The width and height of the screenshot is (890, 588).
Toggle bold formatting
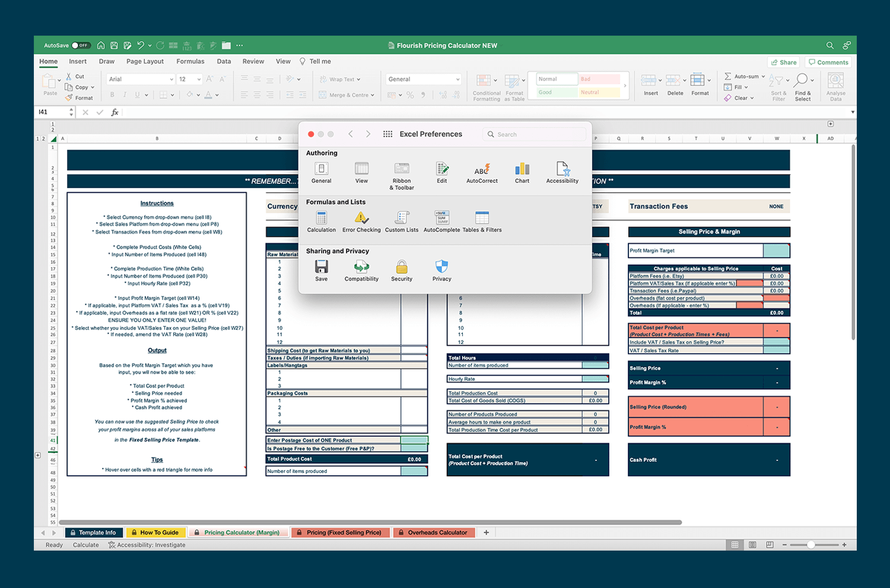pyautogui.click(x=112, y=94)
